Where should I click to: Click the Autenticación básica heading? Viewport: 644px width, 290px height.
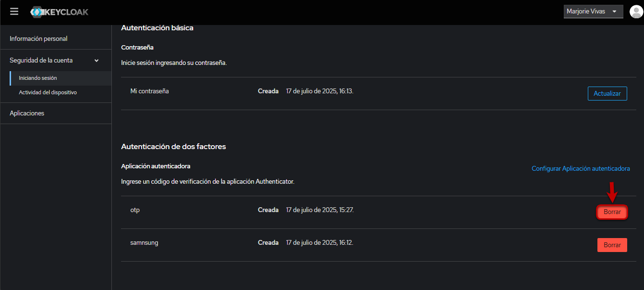(x=157, y=28)
